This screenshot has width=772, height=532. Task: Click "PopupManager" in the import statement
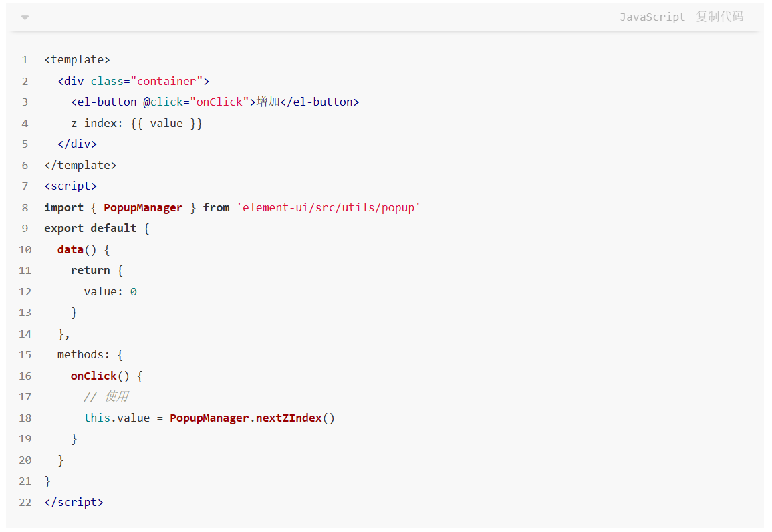point(143,208)
